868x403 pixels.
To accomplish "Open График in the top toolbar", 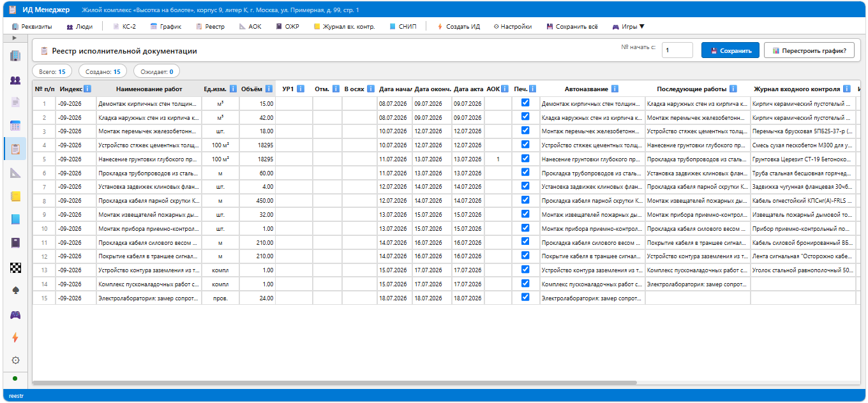I will pyautogui.click(x=166, y=27).
